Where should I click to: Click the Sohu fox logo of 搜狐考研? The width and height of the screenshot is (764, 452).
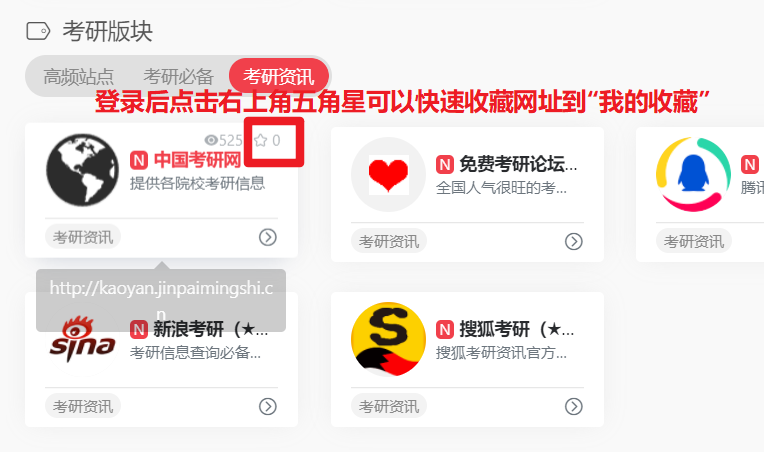[388, 339]
